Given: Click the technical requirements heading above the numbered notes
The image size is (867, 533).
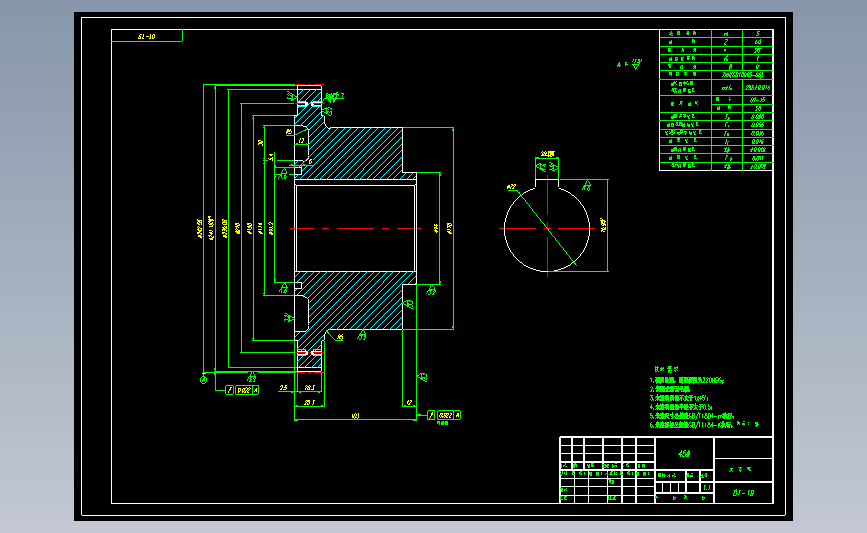Looking at the screenshot, I should click(x=666, y=369).
